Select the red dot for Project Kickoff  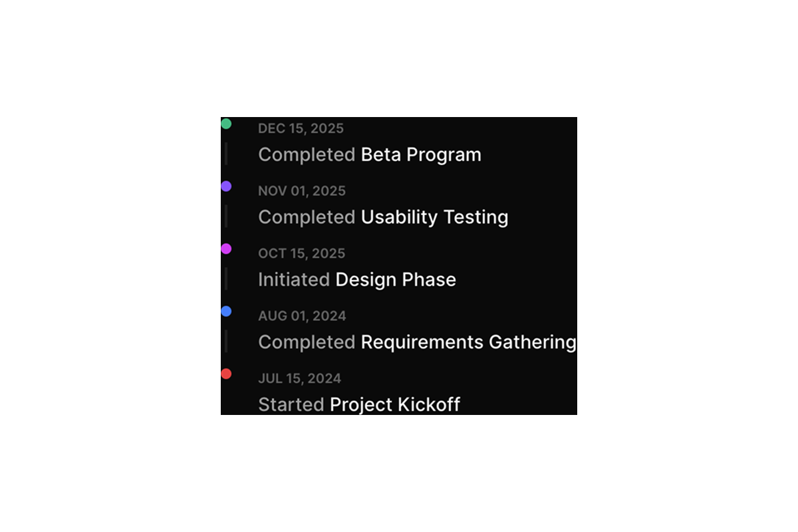226,374
